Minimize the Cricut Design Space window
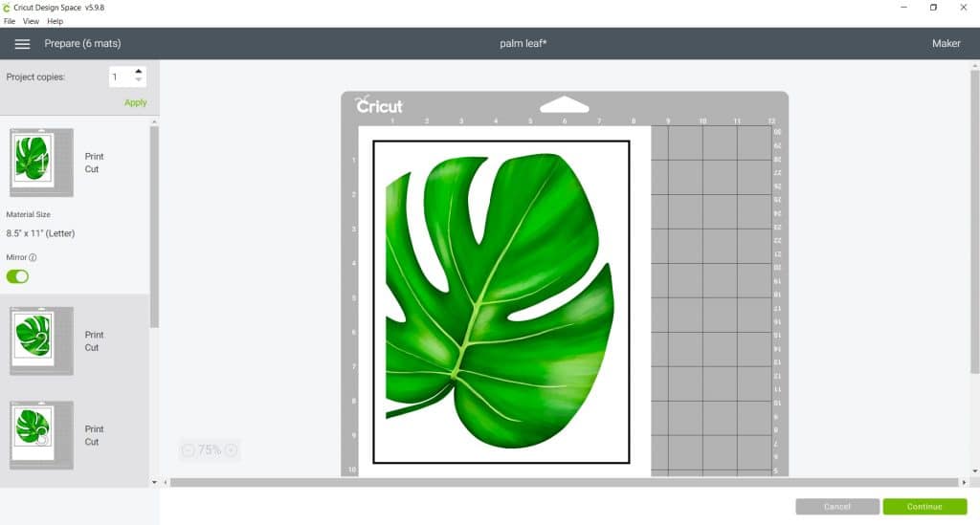 coord(903,8)
